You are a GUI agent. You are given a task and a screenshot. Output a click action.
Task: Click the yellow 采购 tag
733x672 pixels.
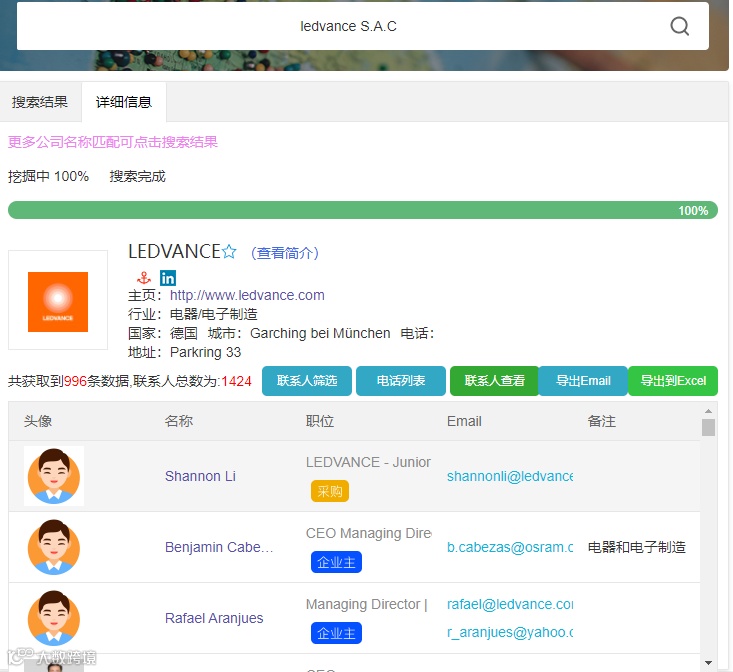click(x=330, y=491)
